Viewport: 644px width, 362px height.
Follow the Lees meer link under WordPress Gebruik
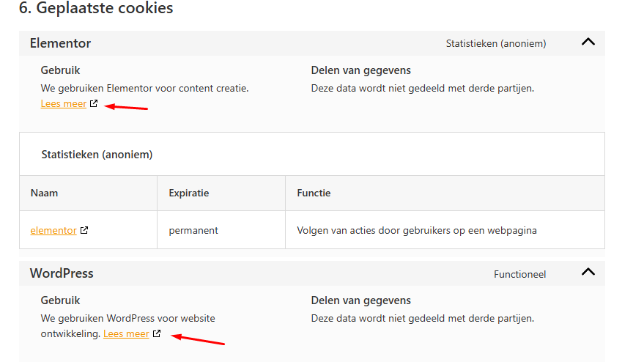coord(126,333)
